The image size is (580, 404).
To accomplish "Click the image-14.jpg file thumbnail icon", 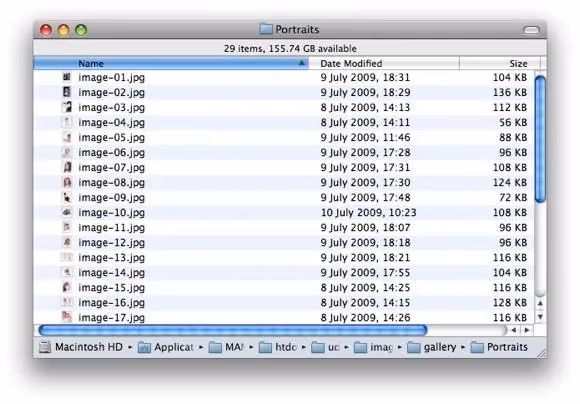I will point(67,272).
